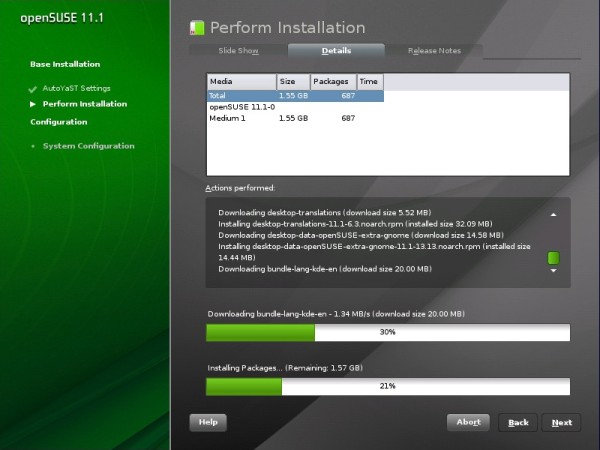Click the Next button
The image size is (600, 450).
[561, 423]
